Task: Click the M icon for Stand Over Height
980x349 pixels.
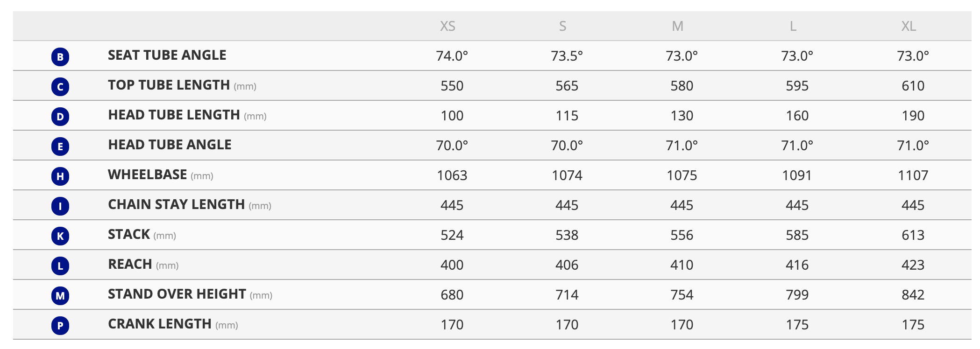Action: click(x=60, y=296)
